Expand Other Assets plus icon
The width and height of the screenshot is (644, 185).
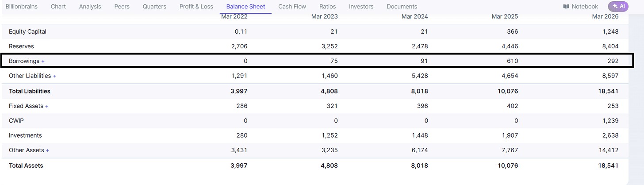pos(48,150)
